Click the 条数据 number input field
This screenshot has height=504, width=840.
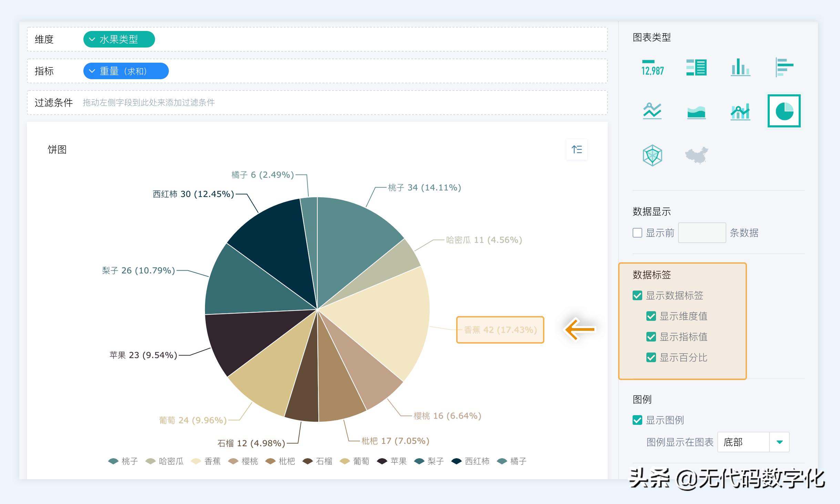702,233
